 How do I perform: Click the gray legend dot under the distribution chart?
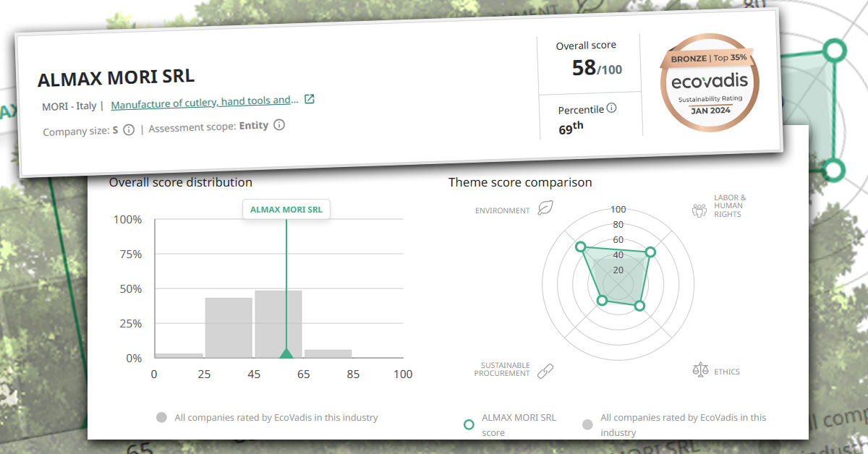tap(162, 418)
